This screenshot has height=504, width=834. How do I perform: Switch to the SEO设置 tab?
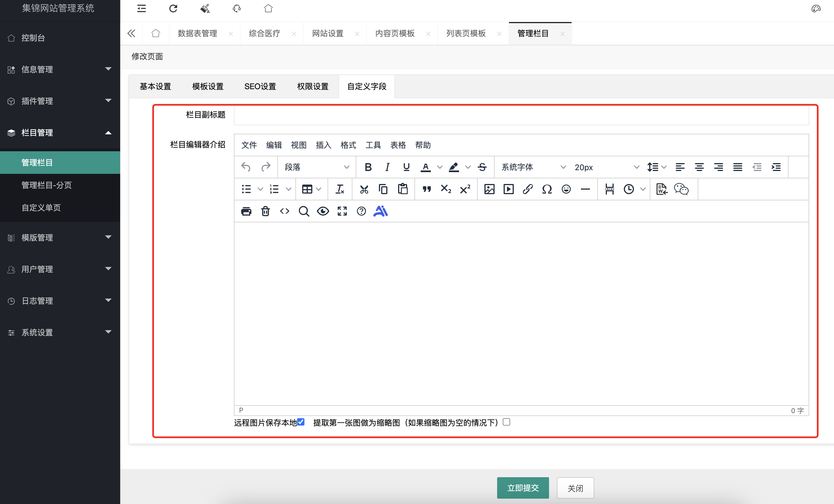coord(260,86)
